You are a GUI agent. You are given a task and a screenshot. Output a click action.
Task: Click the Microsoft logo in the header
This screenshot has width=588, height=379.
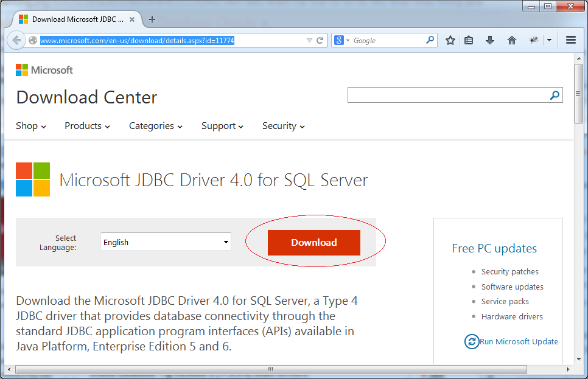[x=44, y=70]
